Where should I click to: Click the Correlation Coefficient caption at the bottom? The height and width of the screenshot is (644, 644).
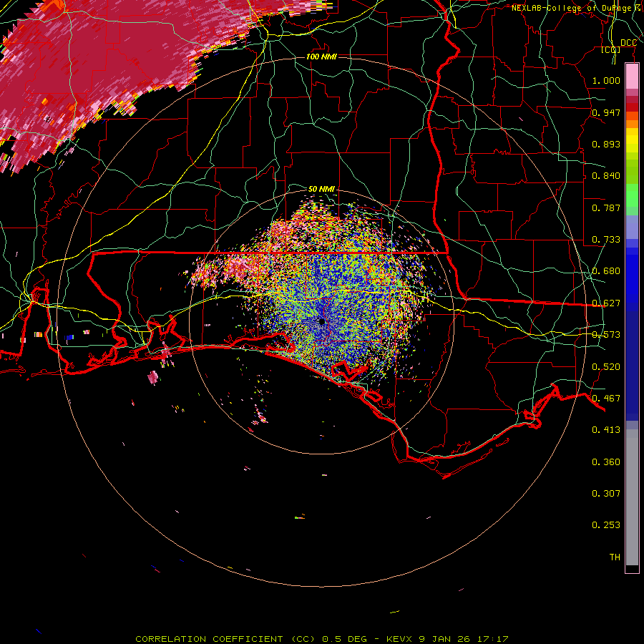pyautogui.click(x=322, y=639)
